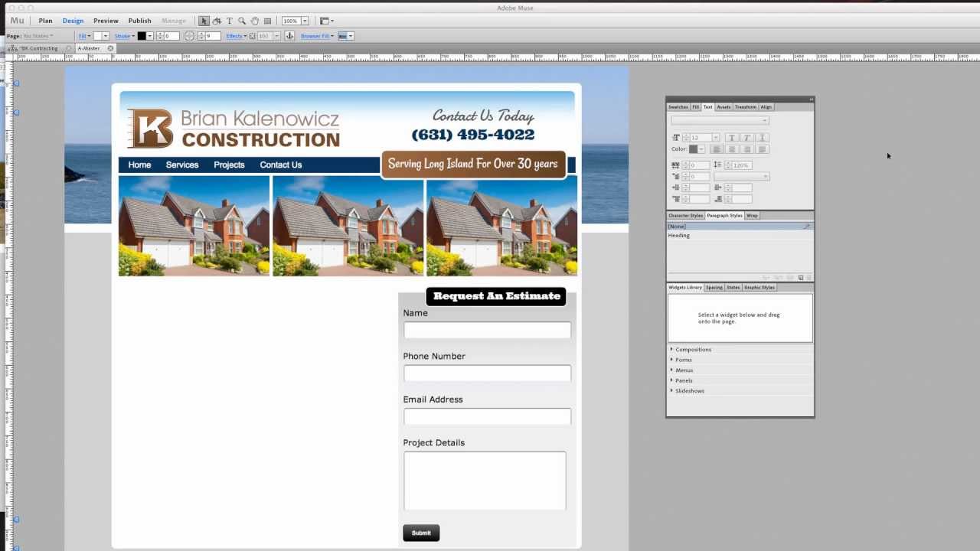Screen dimensions: 980x551
Task: Expand the Compositions widget category
Action: [672, 349]
